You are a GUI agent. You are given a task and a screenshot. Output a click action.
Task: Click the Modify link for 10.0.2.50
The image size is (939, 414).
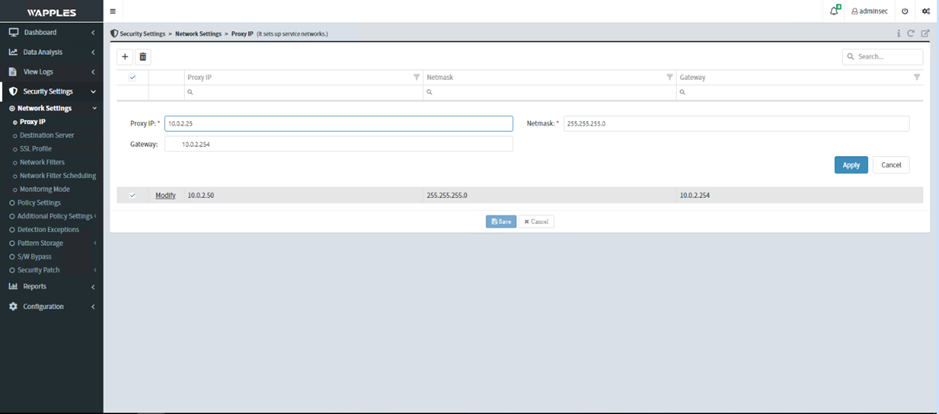165,195
